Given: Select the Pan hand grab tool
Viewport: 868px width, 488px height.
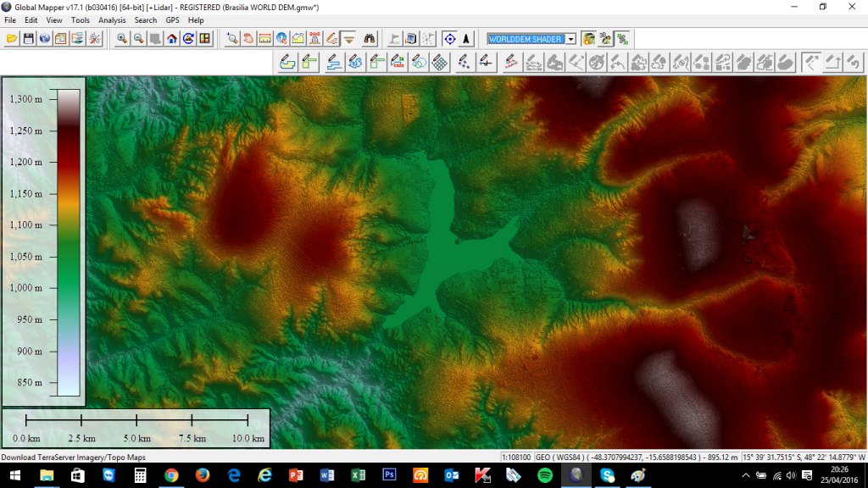Looking at the screenshot, I should [x=248, y=39].
